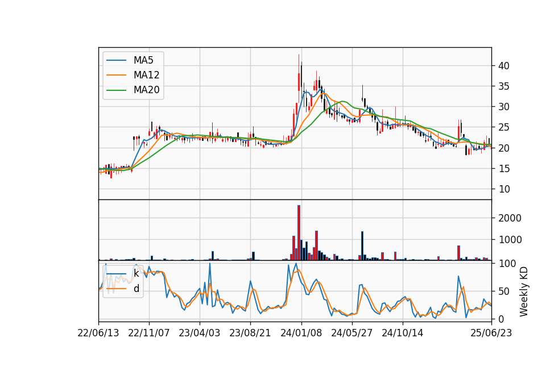The image size is (546, 392).
Task: Click the 35 price axis label
Action: (x=503, y=86)
